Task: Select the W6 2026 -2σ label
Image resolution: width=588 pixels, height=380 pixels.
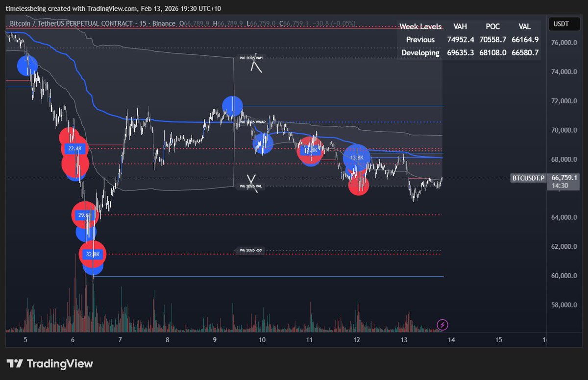Action: click(250, 250)
